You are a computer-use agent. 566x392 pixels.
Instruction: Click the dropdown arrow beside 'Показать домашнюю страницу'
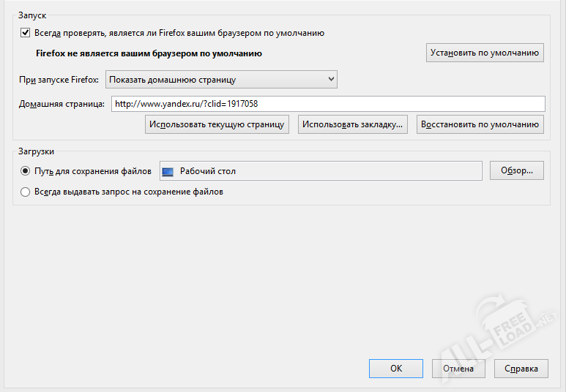pos(331,79)
